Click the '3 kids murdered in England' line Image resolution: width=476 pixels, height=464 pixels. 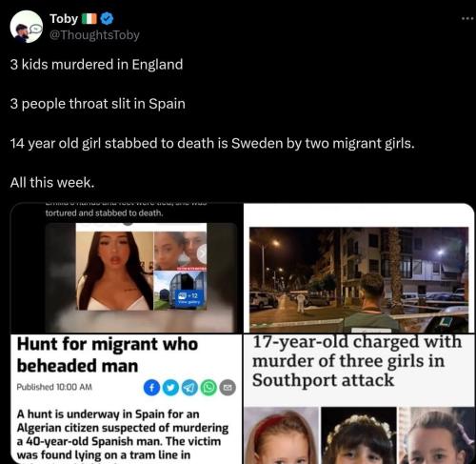pyautogui.click(x=96, y=65)
